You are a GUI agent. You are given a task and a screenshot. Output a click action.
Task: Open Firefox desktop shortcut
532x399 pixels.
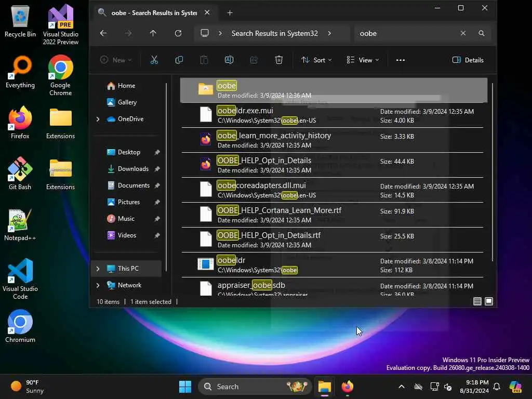tap(20, 123)
